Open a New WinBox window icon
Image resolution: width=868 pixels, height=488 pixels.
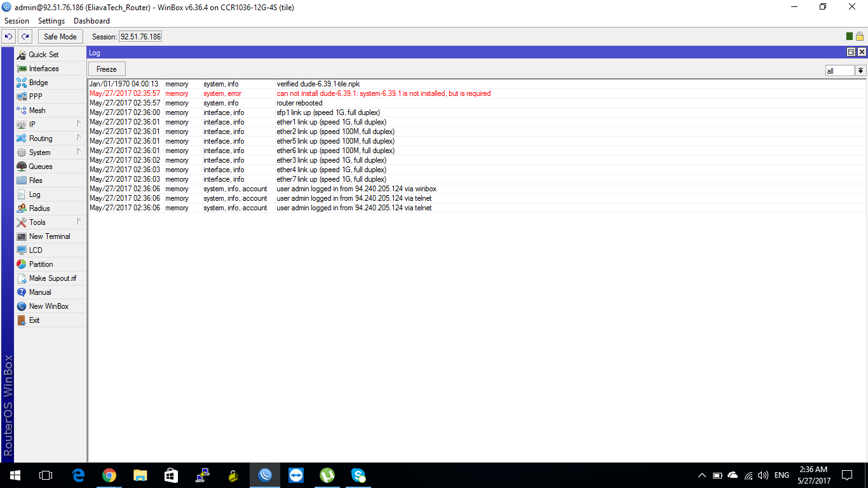22,306
